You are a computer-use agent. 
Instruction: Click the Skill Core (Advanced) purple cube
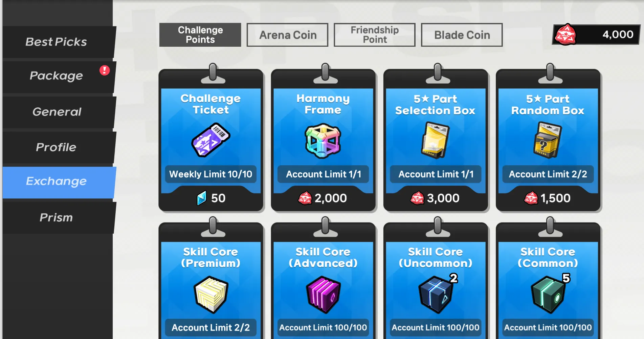click(x=323, y=294)
